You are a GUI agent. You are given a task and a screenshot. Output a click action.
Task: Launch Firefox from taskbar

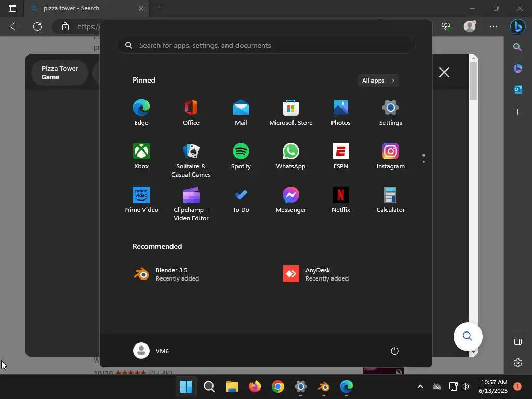pos(255,387)
